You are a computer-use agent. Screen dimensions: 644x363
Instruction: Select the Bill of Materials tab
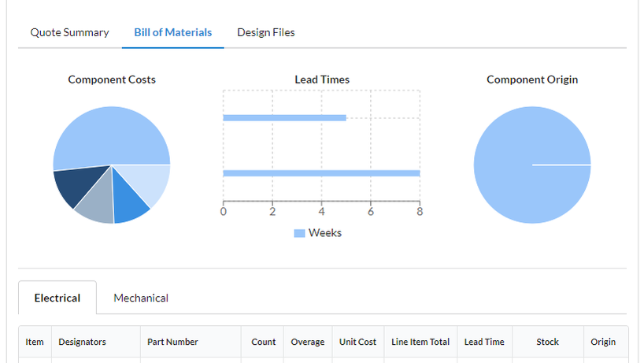click(172, 32)
